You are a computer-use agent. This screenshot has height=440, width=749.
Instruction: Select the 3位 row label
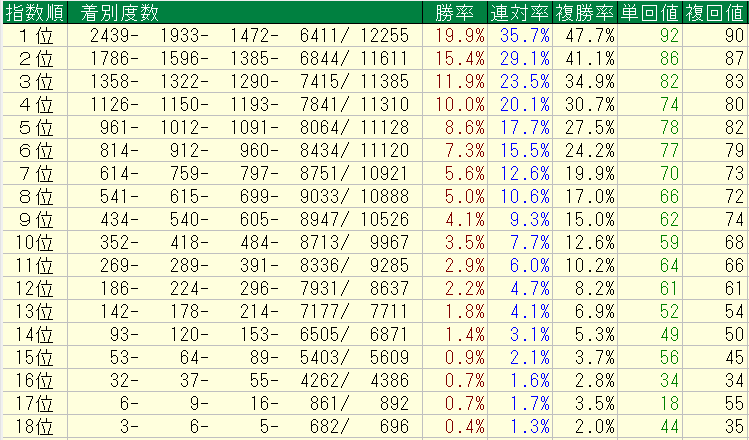point(36,82)
